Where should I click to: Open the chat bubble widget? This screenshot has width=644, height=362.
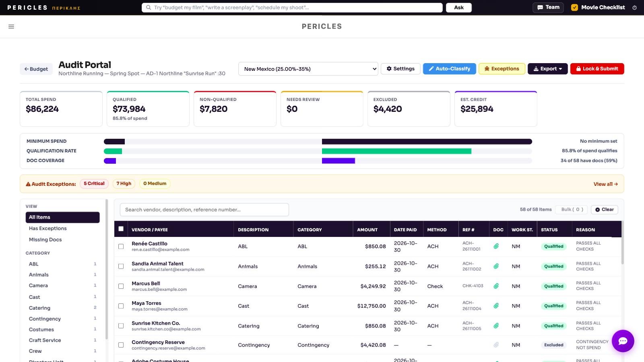pyautogui.click(x=623, y=341)
